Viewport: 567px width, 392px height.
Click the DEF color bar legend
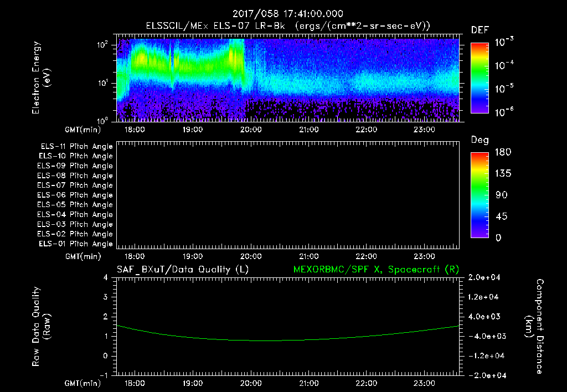click(480, 78)
